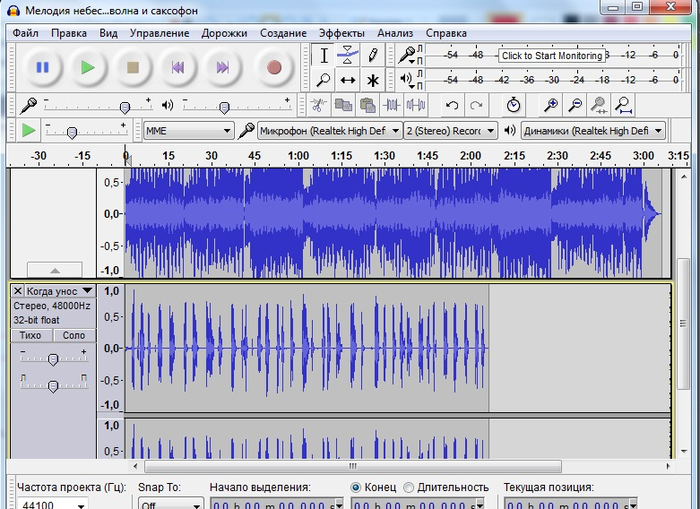Zoom in with the magnifier plus icon
The image size is (700, 509).
550,105
